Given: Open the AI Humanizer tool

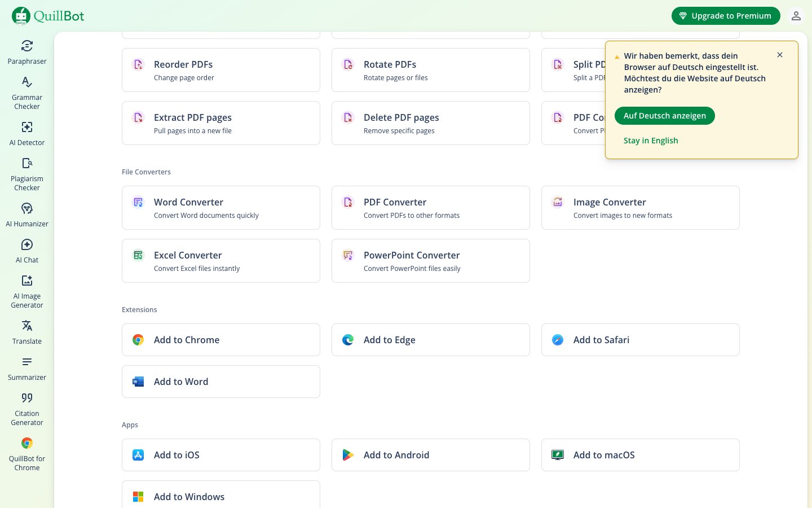Looking at the screenshot, I should (x=27, y=214).
